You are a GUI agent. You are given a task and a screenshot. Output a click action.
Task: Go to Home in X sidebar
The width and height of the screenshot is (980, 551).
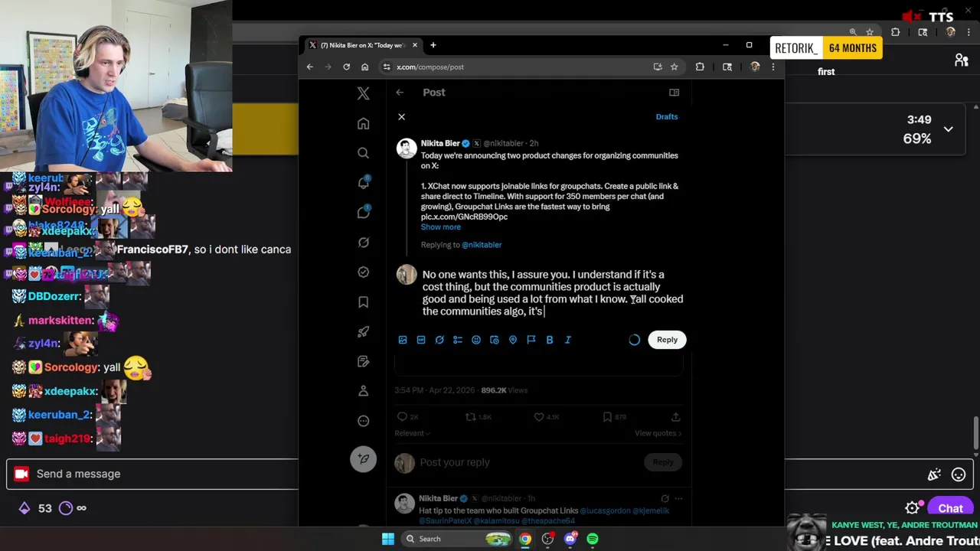pos(363,123)
